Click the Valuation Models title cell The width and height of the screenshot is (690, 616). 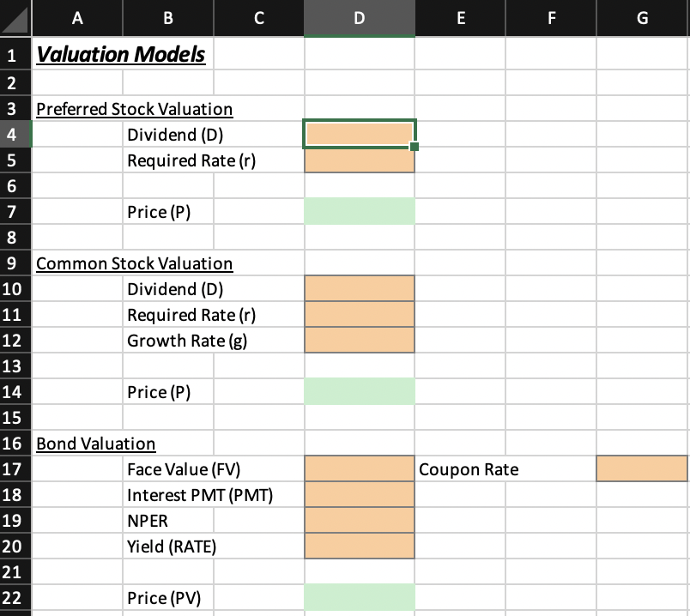tap(121, 53)
